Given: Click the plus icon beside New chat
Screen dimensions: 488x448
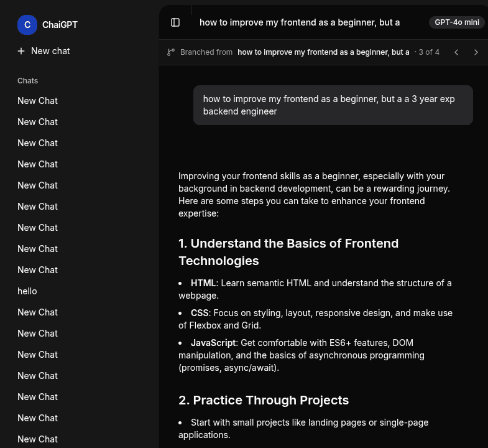Looking at the screenshot, I should click(21, 51).
